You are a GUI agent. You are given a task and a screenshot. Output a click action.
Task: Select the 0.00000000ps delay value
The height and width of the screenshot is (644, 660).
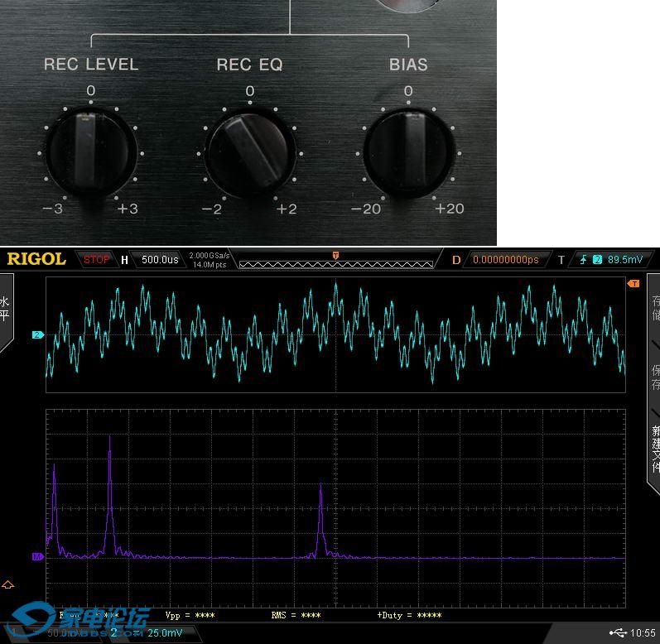point(506,260)
